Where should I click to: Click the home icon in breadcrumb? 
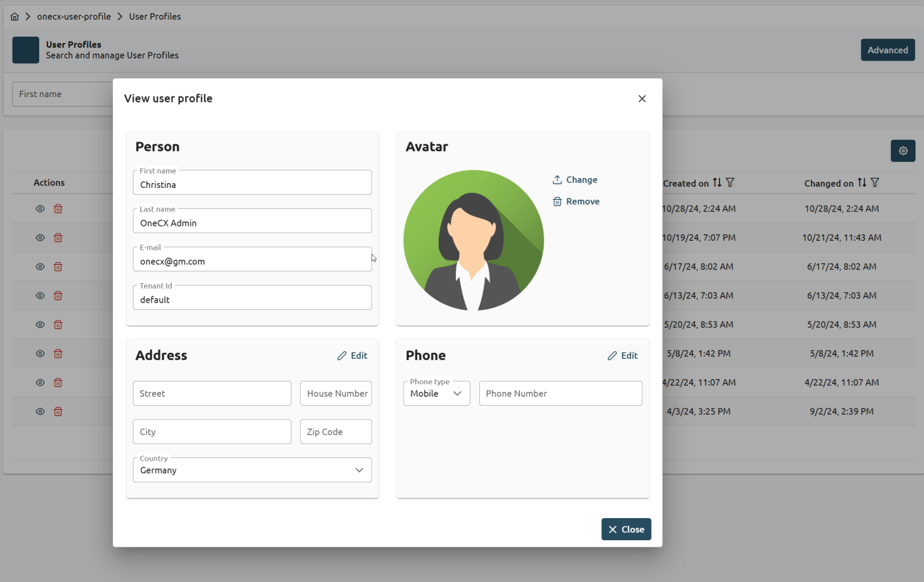[14, 16]
